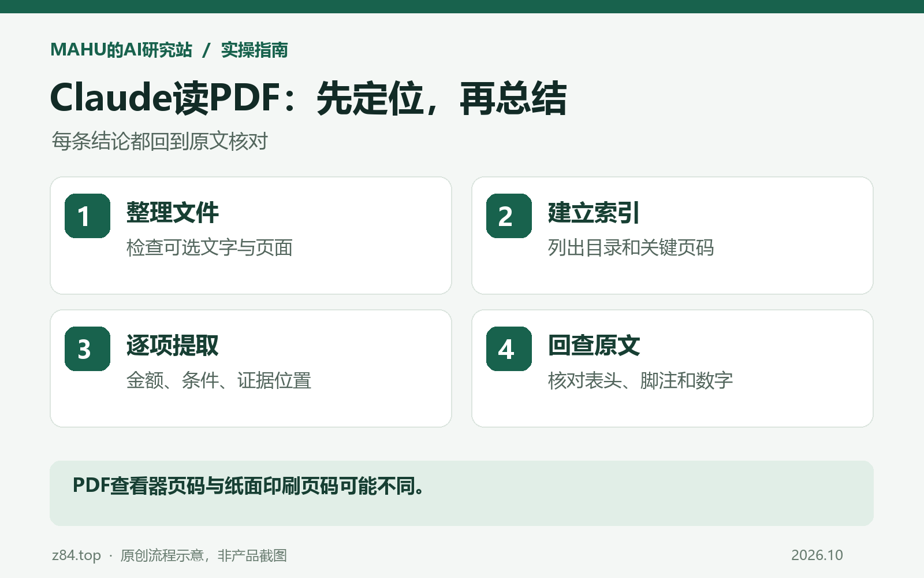Click the green number 1 badge
Screen dimensions: 924x578
(x=87, y=216)
